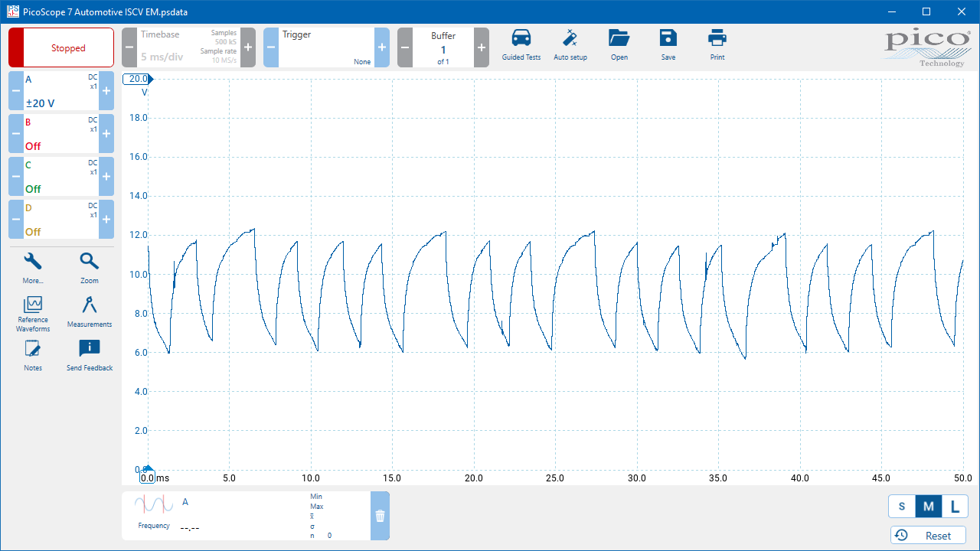Viewport: 980px width, 551px height.
Task: Open the Trigger settings panel
Action: point(326,47)
